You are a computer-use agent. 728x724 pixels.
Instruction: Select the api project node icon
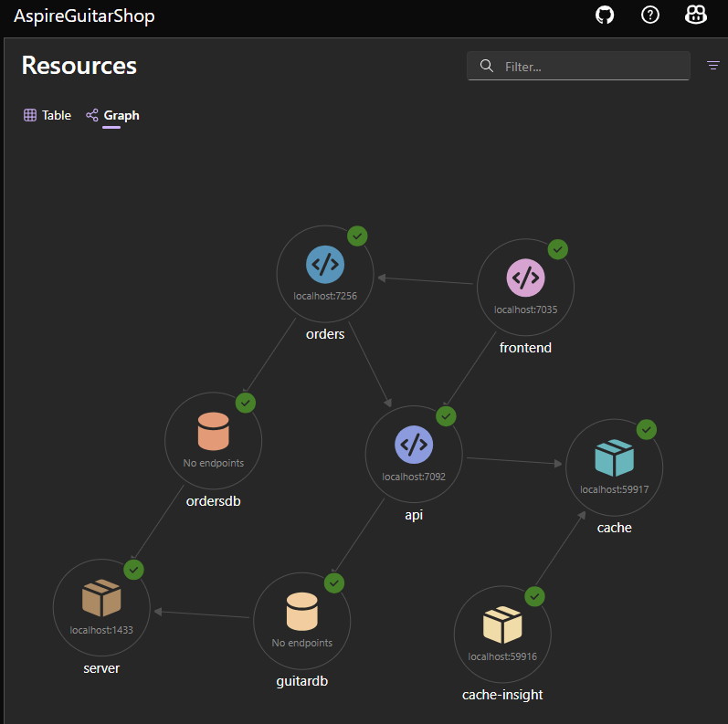414,445
